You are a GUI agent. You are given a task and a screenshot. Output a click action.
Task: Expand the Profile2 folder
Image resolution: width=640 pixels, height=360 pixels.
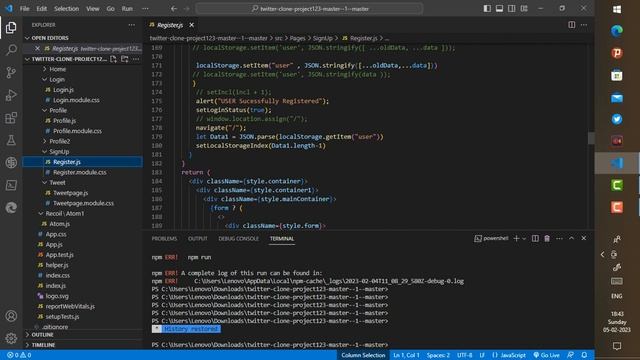[60, 141]
